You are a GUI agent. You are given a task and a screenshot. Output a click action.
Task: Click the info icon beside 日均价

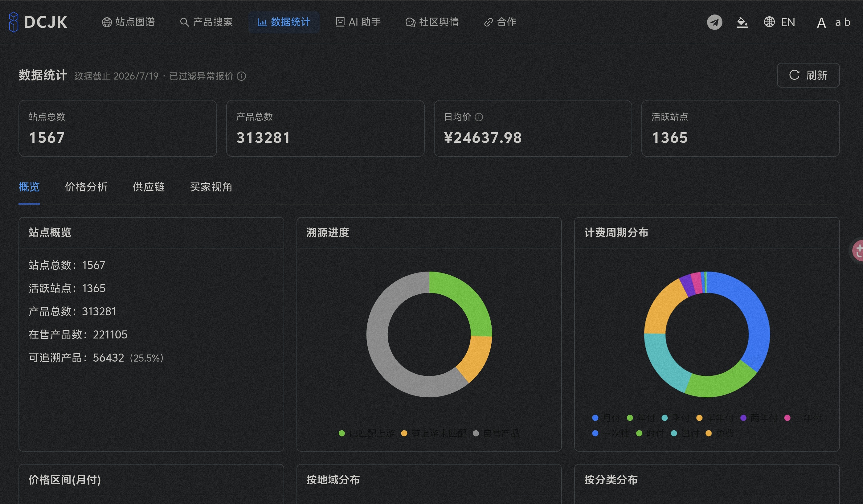[x=479, y=117]
